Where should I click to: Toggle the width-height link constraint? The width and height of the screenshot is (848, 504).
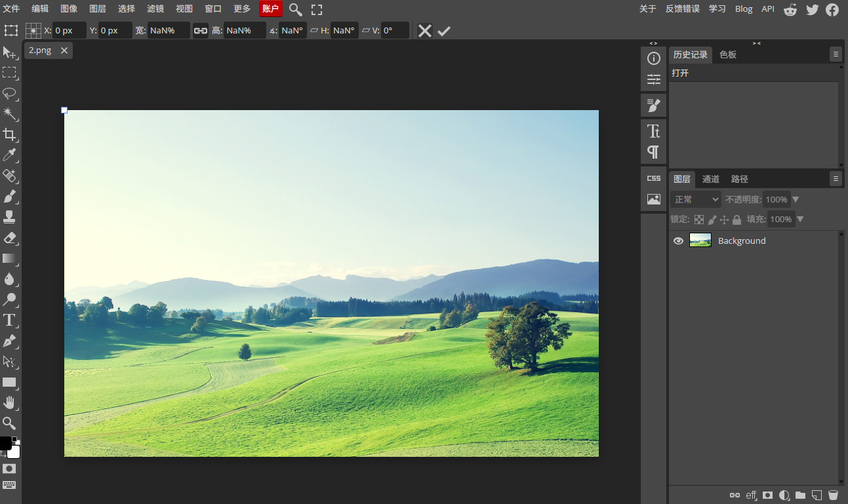(x=201, y=31)
